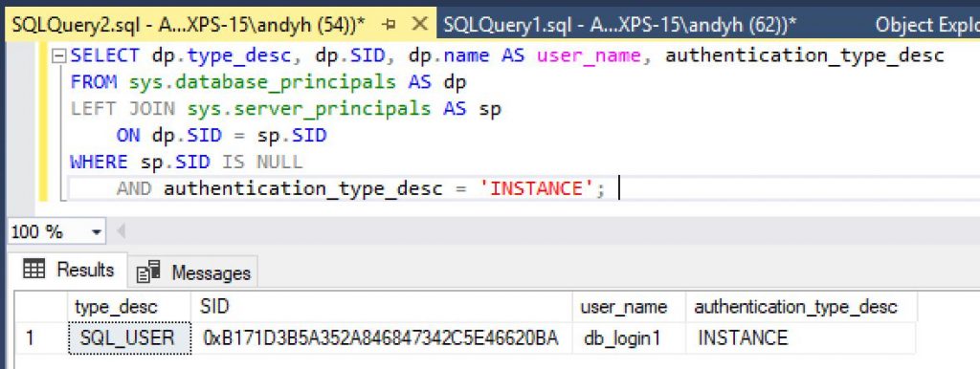Select the Messages tab
The height and width of the screenshot is (369, 980).
(x=193, y=272)
